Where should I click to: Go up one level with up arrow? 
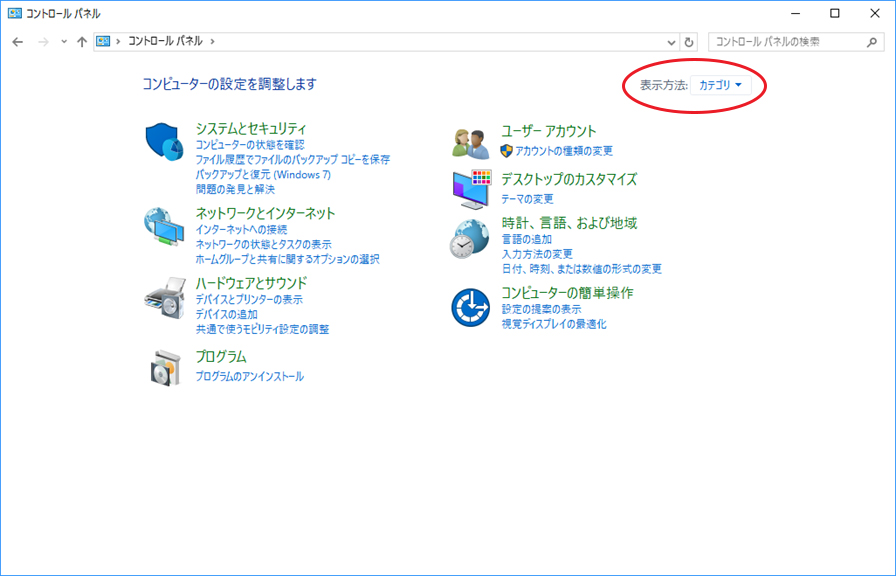click(x=82, y=42)
